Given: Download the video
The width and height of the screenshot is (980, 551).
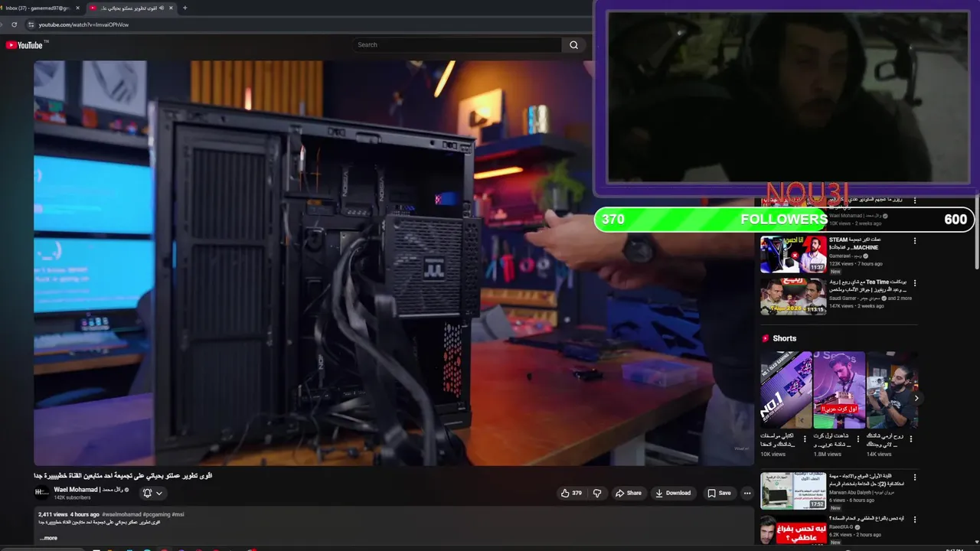Looking at the screenshot, I should point(673,493).
